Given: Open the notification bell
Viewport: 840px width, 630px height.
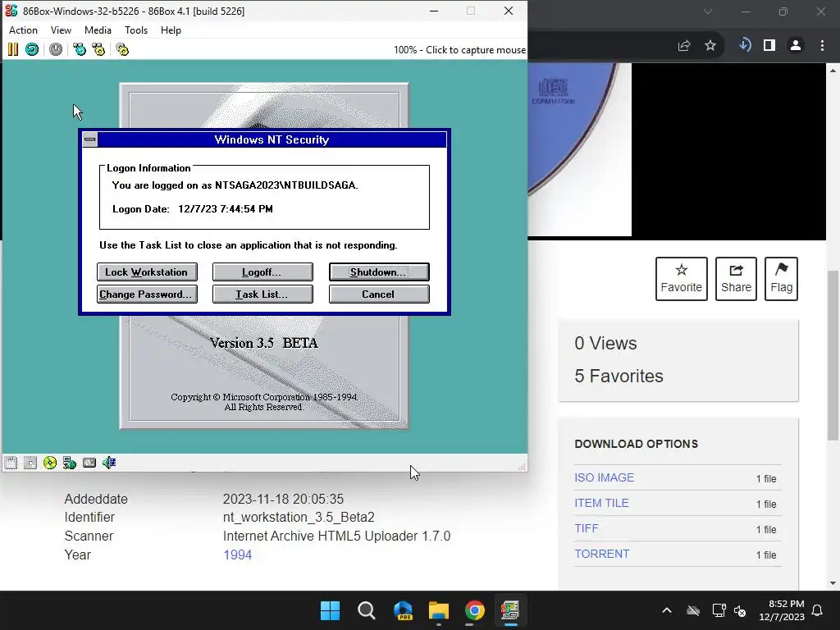Looking at the screenshot, I should coord(818,610).
